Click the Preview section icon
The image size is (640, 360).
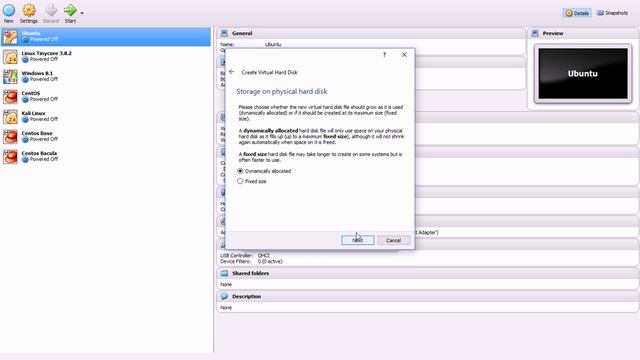click(535, 33)
